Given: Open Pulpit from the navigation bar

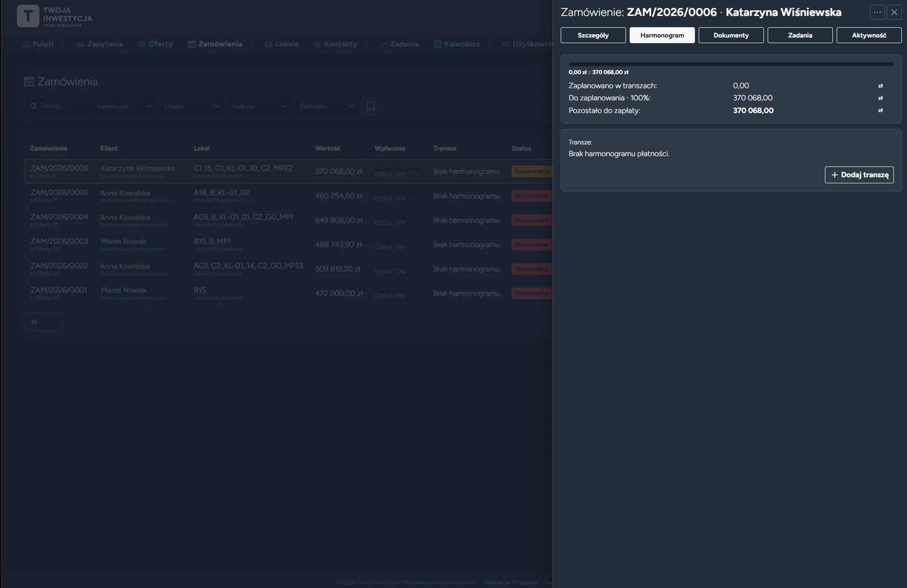Looking at the screenshot, I should (38, 44).
